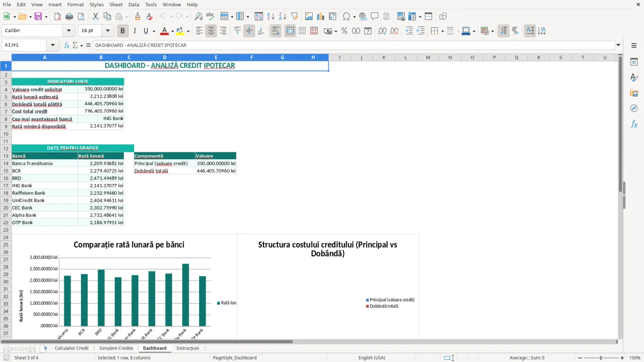This screenshot has width=644, height=362.
Task: Toggle Align Left
Action: click(200, 31)
